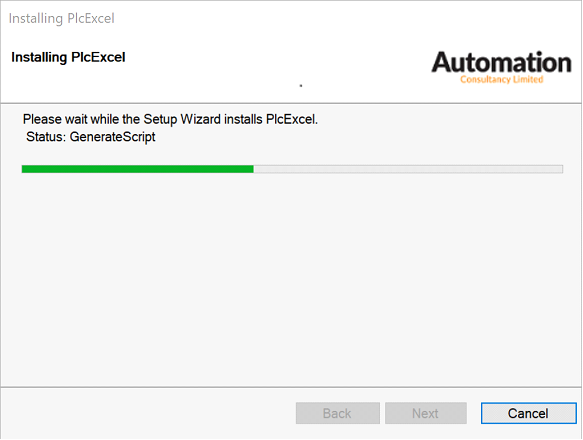
Task: Click the Status: GenerateScript line
Action: 91,137
